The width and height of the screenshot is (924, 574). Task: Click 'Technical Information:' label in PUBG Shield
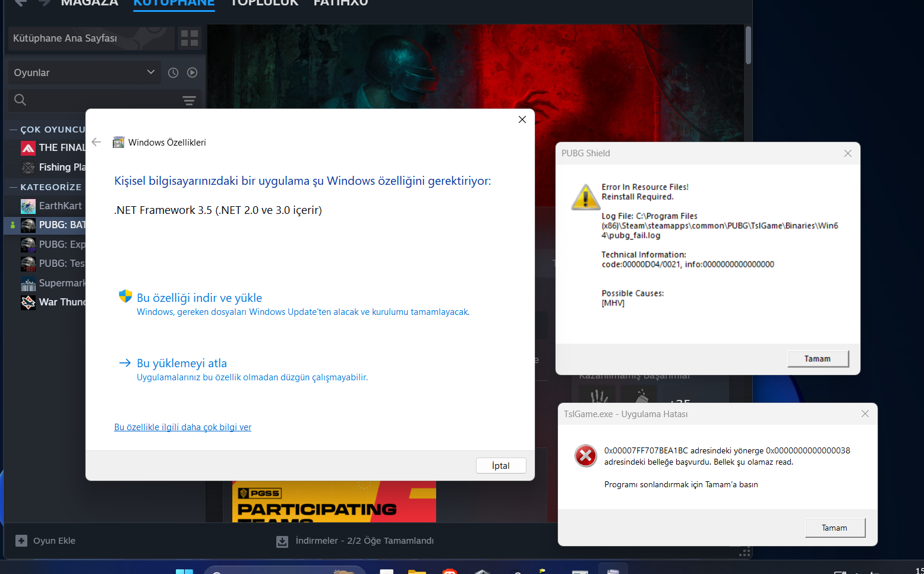coord(644,255)
